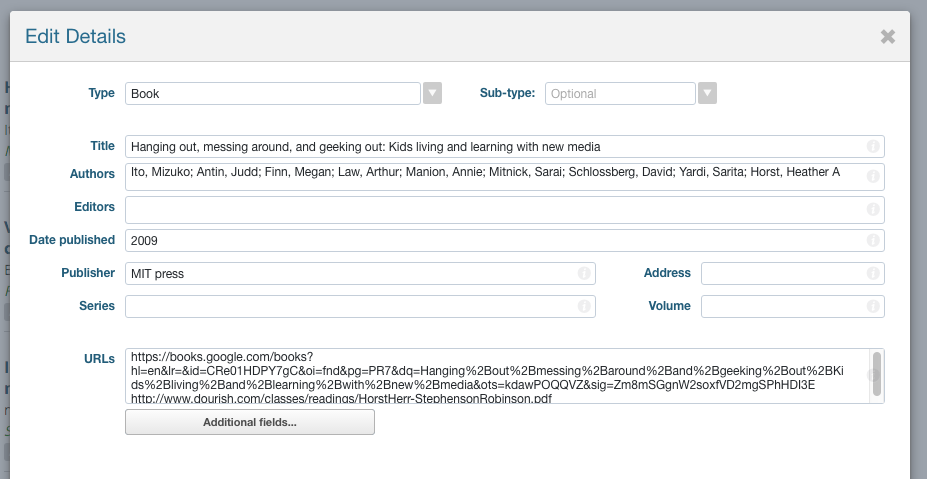Image resolution: width=927 pixels, height=479 pixels.
Task: Click the URLs text area scrollbar
Action: 877,372
